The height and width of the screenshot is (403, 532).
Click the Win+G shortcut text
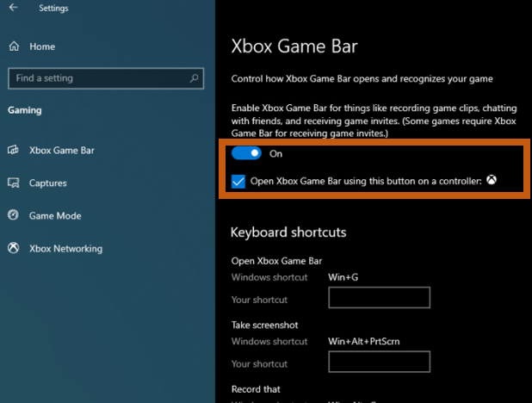point(343,277)
